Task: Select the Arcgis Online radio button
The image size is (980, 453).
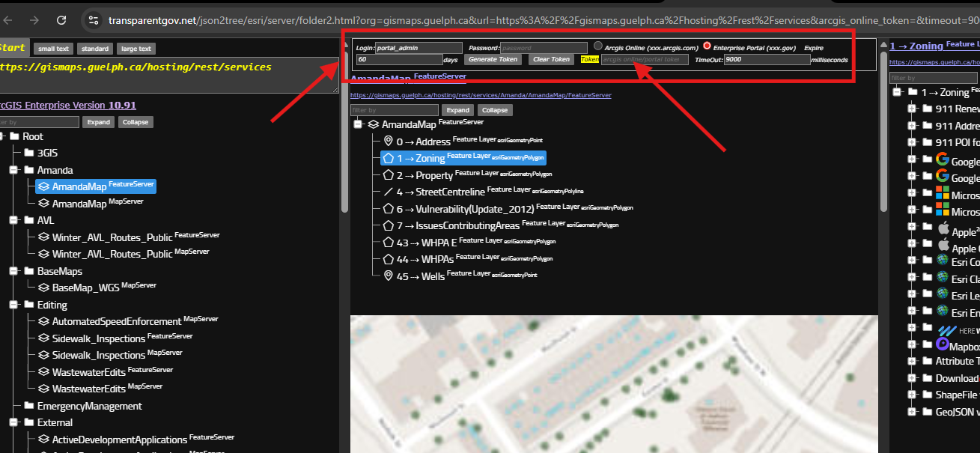Action: (x=598, y=46)
